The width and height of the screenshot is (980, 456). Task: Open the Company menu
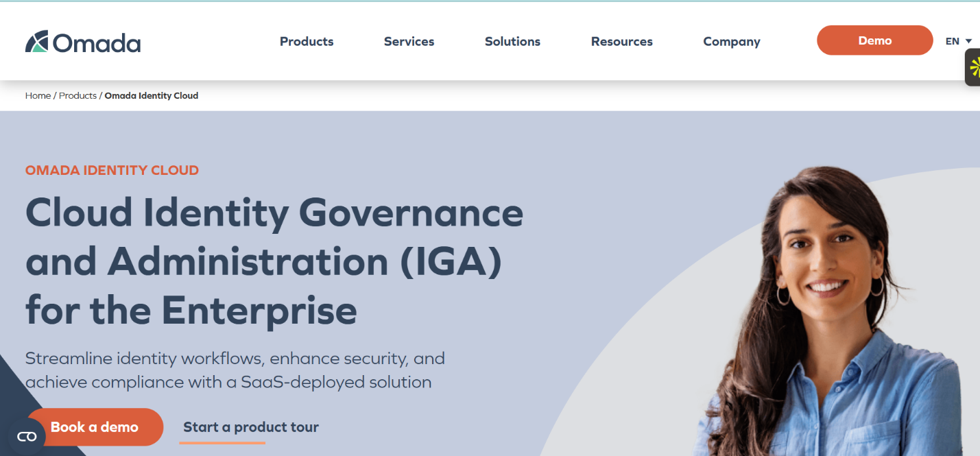[732, 41]
